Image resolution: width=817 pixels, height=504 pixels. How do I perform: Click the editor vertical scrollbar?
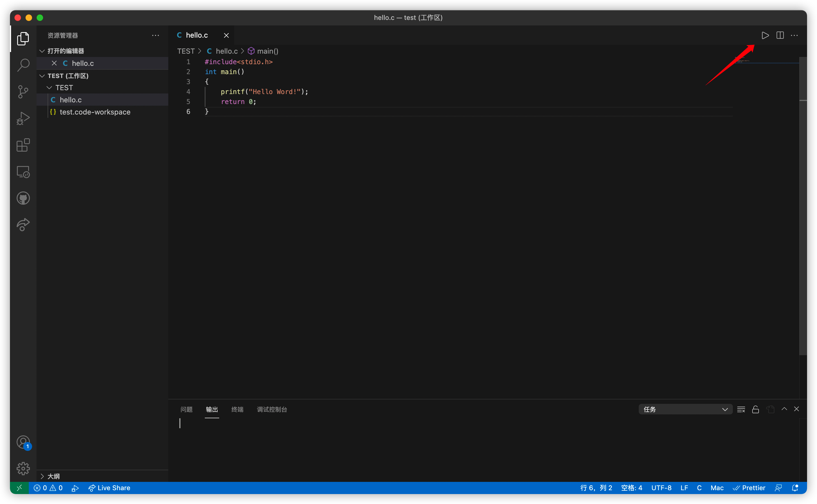coord(803,206)
